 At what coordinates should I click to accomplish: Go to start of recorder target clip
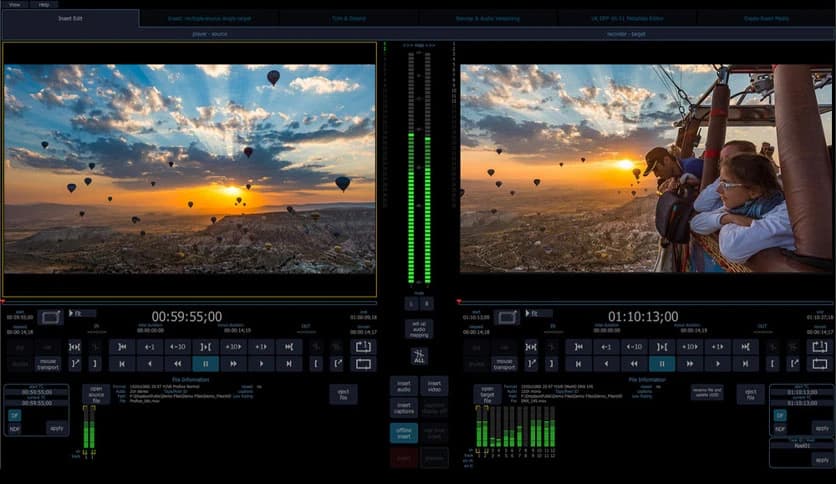pyautogui.click(x=578, y=364)
